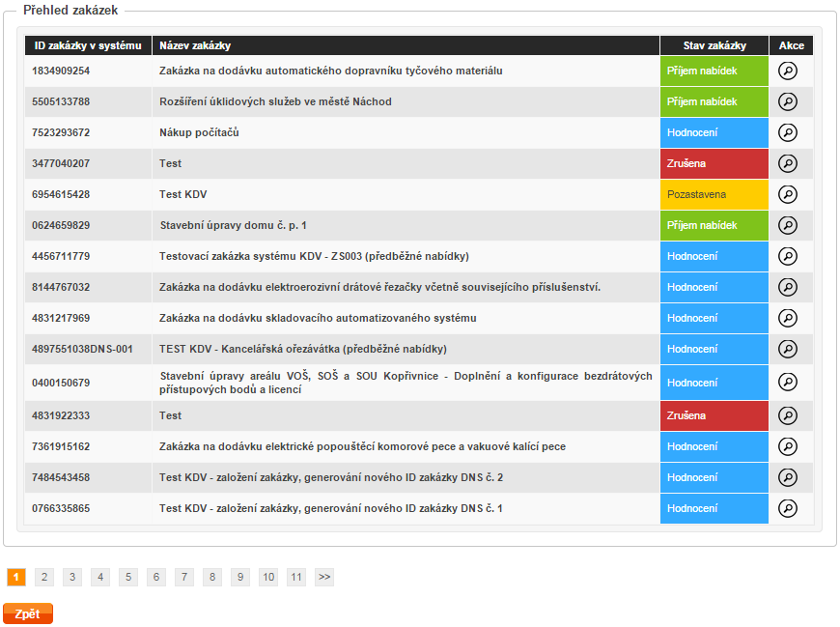The height and width of the screenshot is (627, 840).
Task: Open page 10 in pagination
Action: tap(268, 577)
